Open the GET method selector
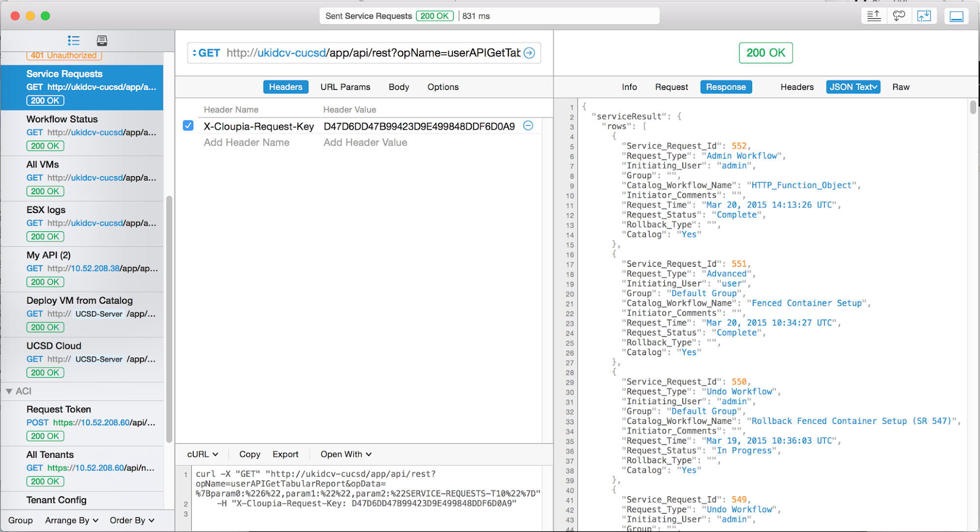 [207, 53]
